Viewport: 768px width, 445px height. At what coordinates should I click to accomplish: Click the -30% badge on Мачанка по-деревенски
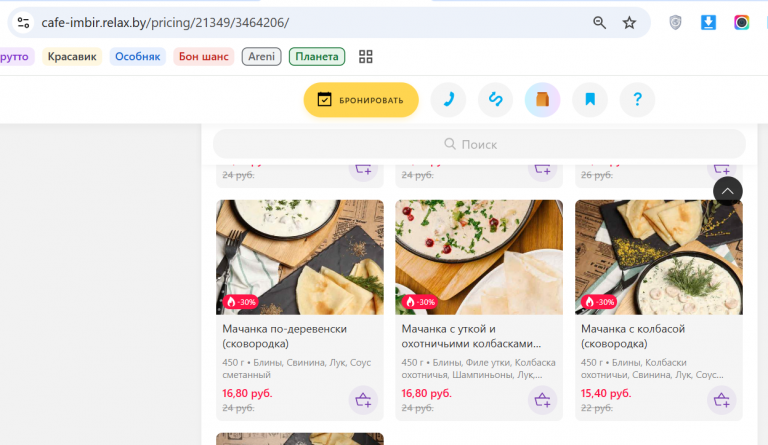[241, 302]
